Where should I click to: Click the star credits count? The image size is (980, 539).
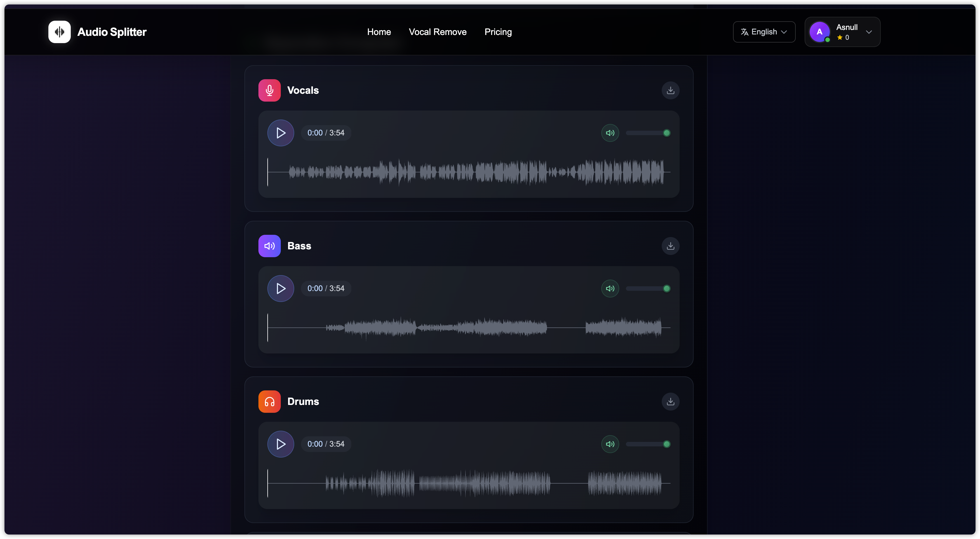click(x=843, y=37)
